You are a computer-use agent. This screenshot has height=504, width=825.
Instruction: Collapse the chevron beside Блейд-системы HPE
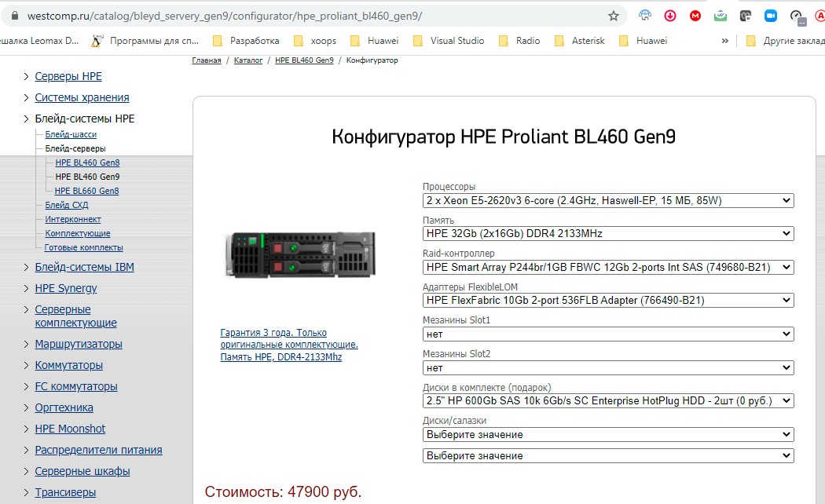point(26,119)
